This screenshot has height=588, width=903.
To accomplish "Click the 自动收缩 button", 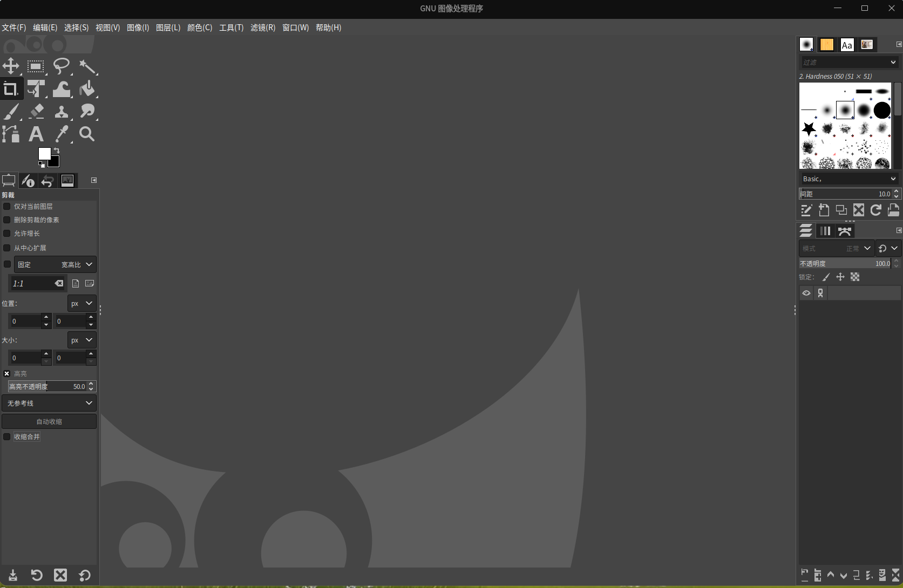I will [49, 421].
